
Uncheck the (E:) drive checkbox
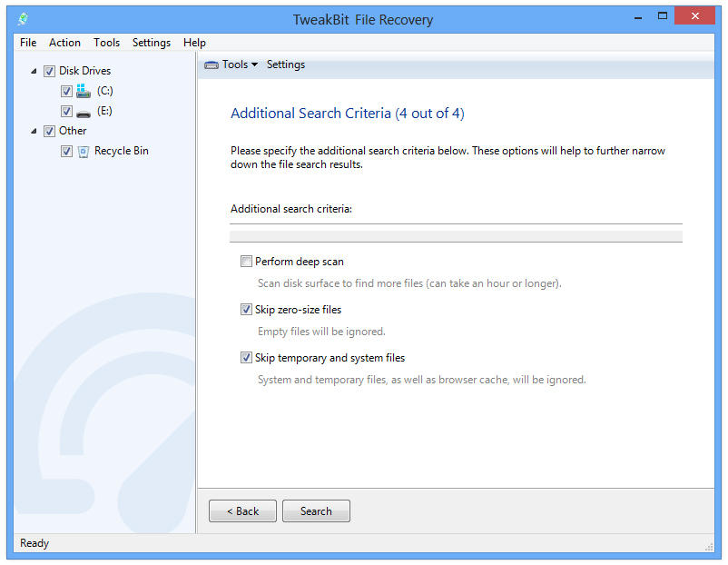tap(66, 111)
